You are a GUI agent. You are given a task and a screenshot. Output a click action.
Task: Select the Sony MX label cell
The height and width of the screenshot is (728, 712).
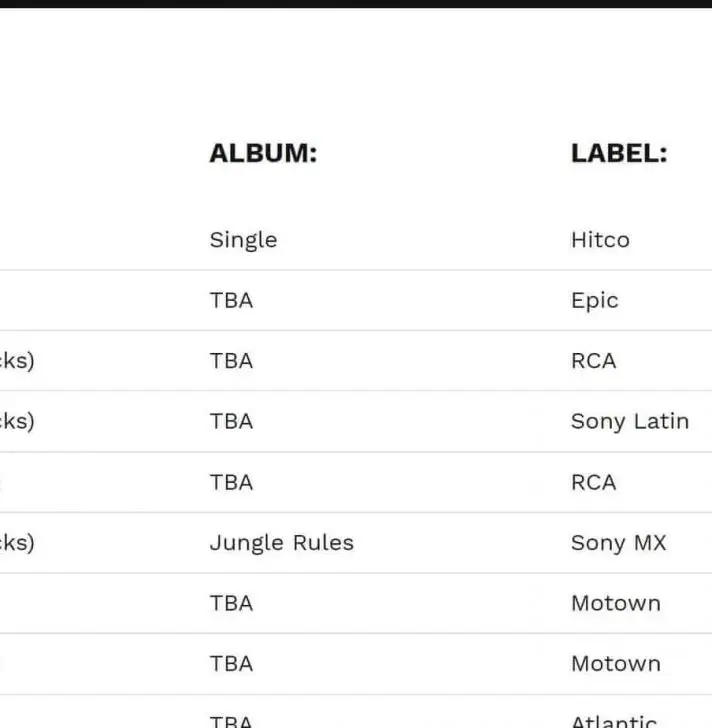(618, 543)
